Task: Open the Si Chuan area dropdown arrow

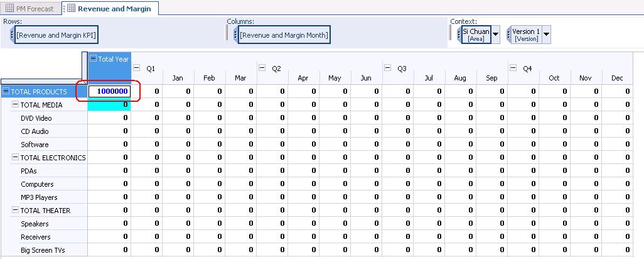Action: coord(496,35)
